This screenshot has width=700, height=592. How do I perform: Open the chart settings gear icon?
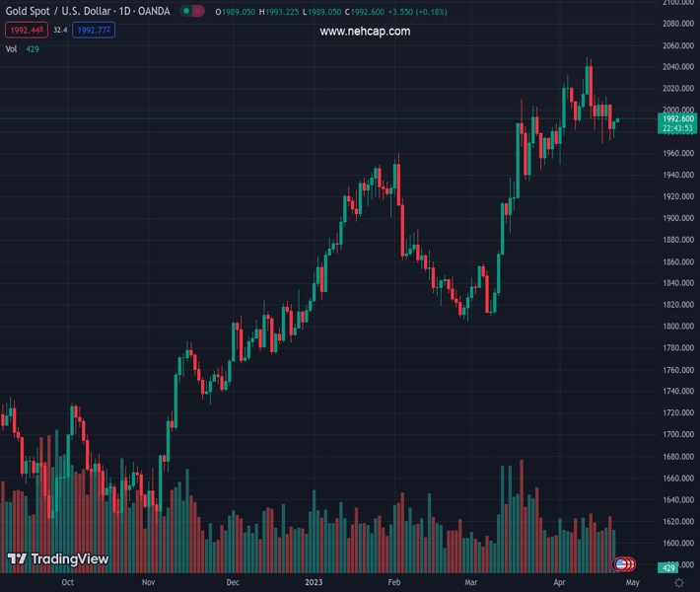[678, 583]
